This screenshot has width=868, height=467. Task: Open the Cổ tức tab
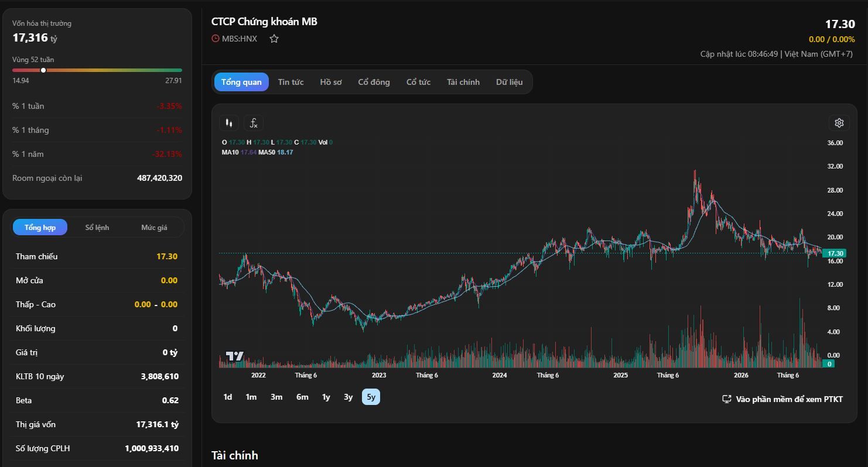click(x=418, y=82)
